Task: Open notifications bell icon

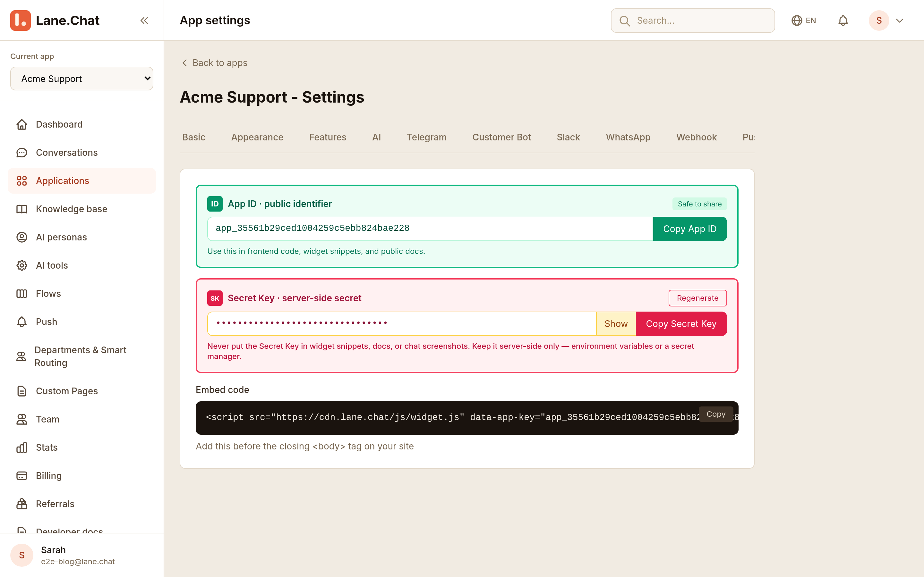Action: [843, 21]
